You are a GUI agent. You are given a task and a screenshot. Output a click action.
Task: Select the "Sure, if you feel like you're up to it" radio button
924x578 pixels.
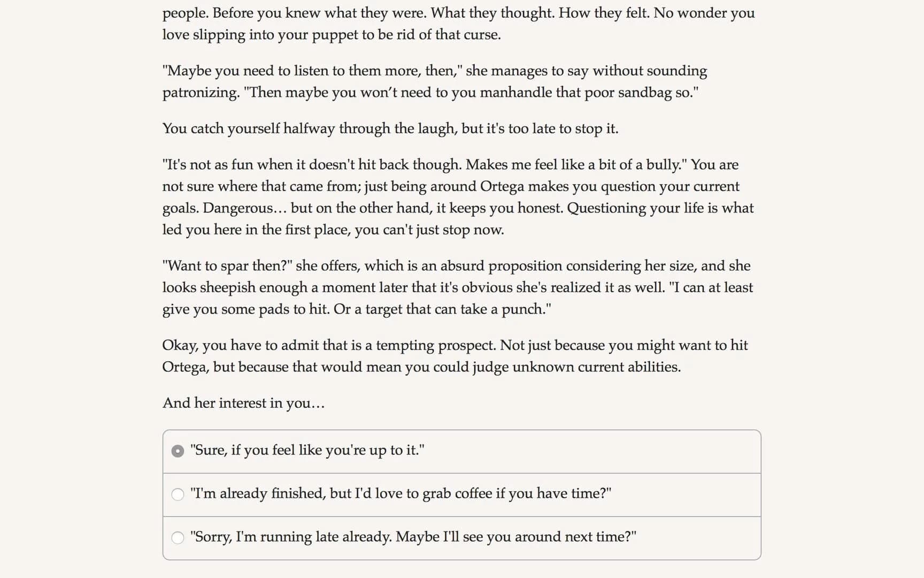178,451
